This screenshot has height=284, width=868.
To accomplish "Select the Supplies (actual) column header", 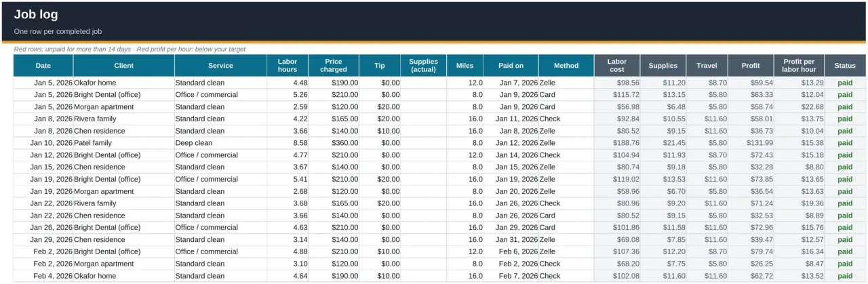I will point(424,66).
